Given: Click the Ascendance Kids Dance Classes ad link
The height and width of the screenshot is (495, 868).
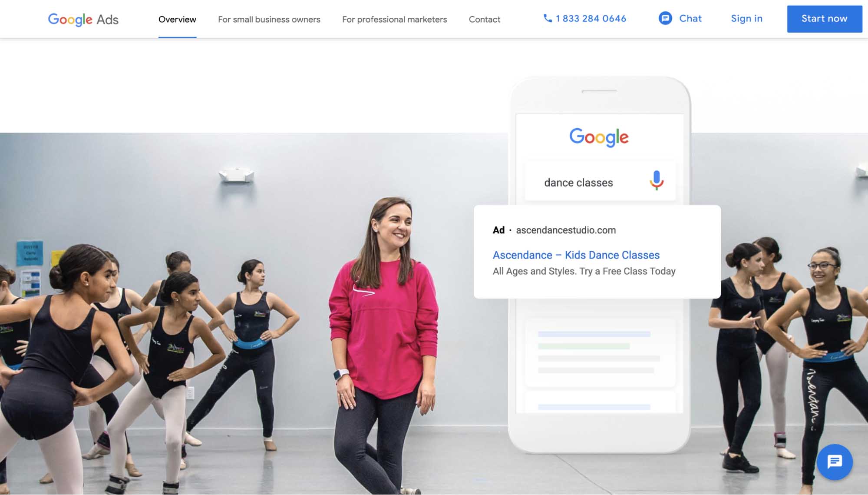Looking at the screenshot, I should click(576, 255).
